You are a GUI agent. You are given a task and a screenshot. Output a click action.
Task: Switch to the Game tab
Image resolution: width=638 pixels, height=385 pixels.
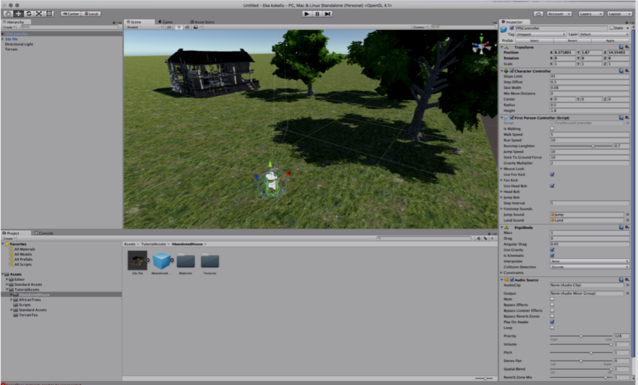pyautogui.click(x=166, y=22)
